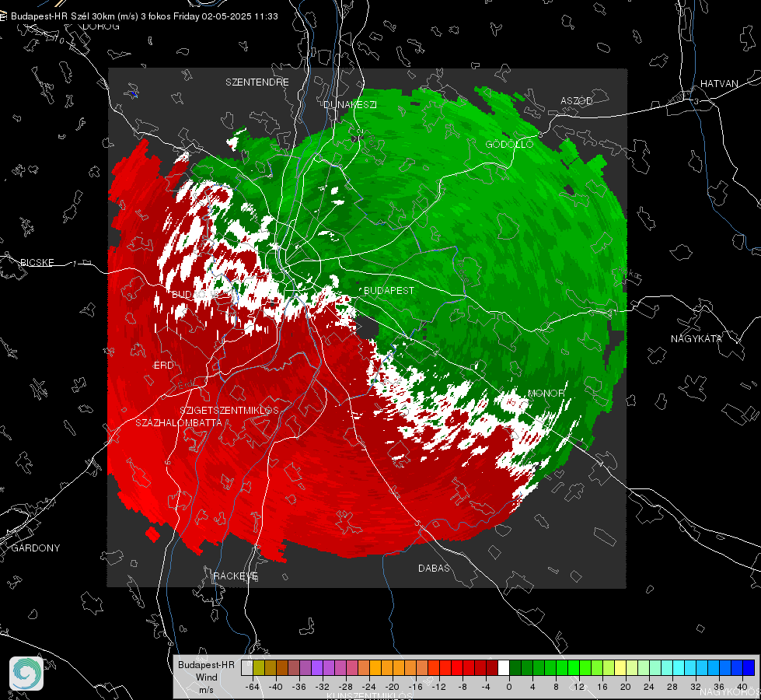Click the swirl logo icon bottom left
The height and width of the screenshot is (700, 761).
click(26, 674)
